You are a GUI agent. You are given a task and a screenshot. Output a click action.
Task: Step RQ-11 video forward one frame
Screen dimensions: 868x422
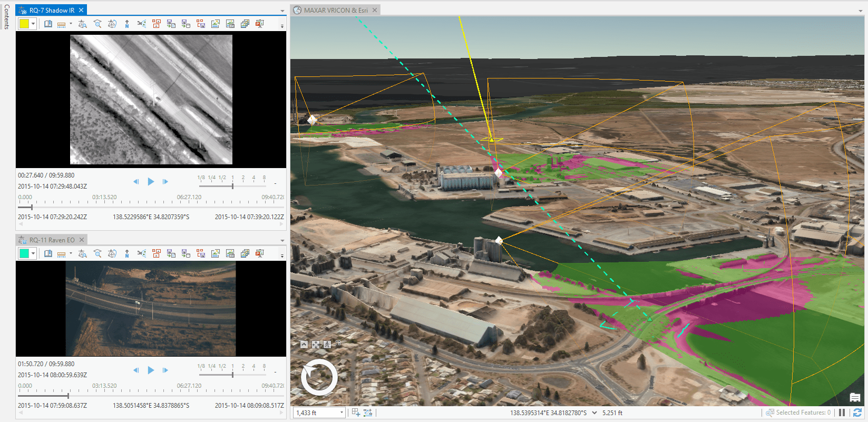pos(165,370)
